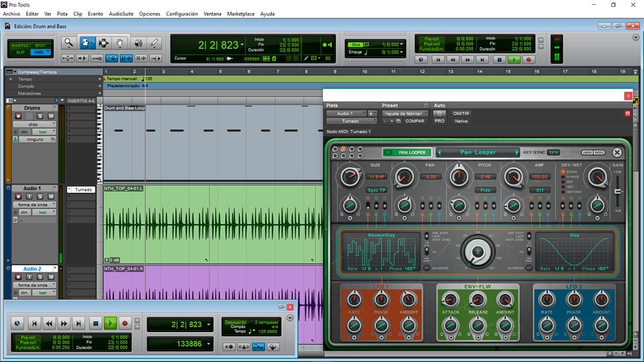Viewport: 644px width, 362px height.
Task: Open the Marketplace menu
Action: (241, 14)
